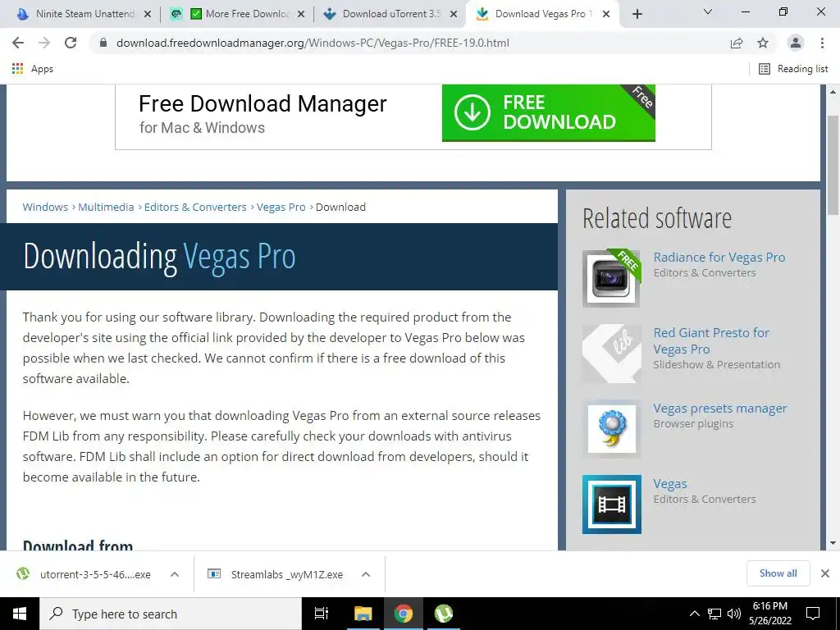
Task: Open the tab search dropdown arrow
Action: [708, 11]
